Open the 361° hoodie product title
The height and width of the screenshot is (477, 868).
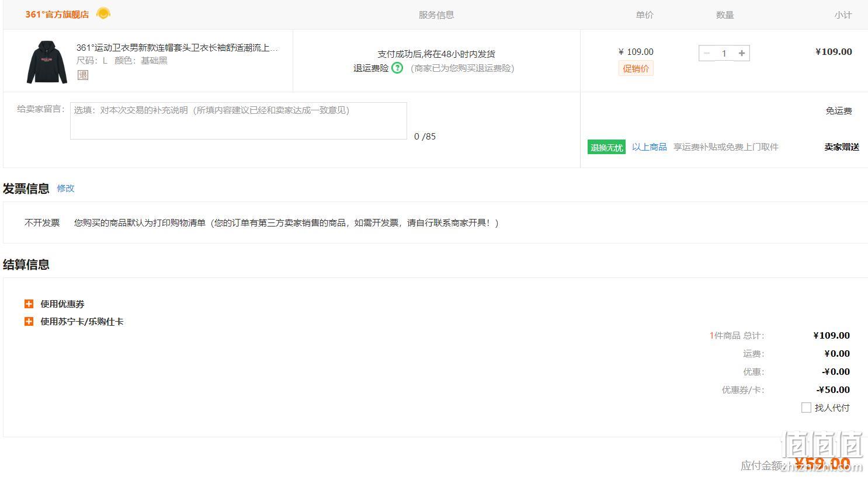[177, 48]
